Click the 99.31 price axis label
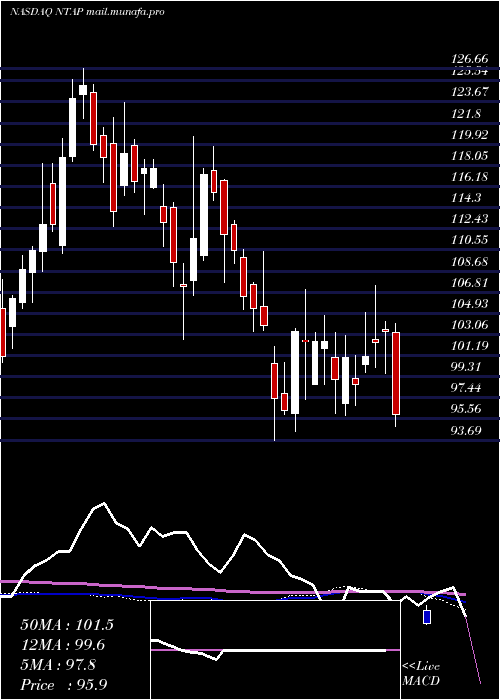 (x=466, y=367)
